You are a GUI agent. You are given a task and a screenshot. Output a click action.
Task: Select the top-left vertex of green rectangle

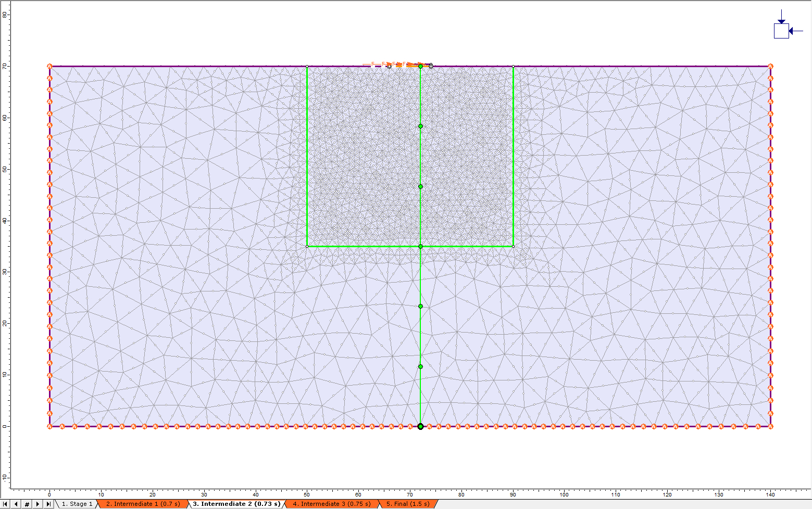[307, 66]
